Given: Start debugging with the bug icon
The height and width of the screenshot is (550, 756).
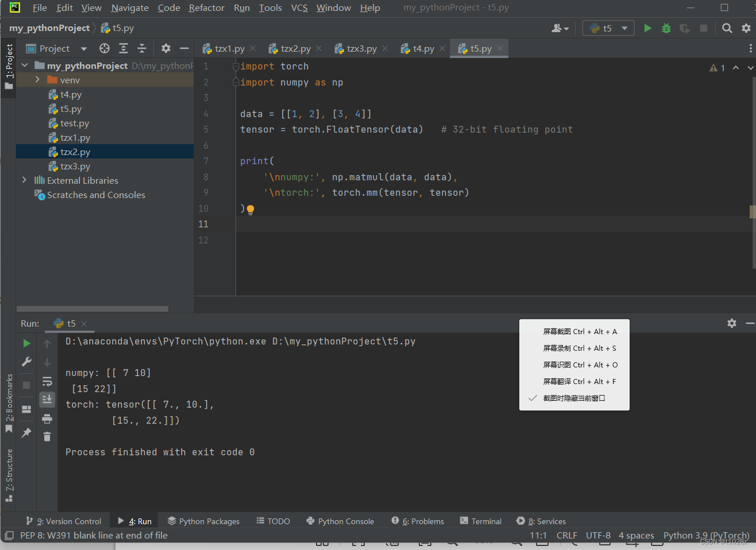Looking at the screenshot, I should pyautogui.click(x=666, y=28).
